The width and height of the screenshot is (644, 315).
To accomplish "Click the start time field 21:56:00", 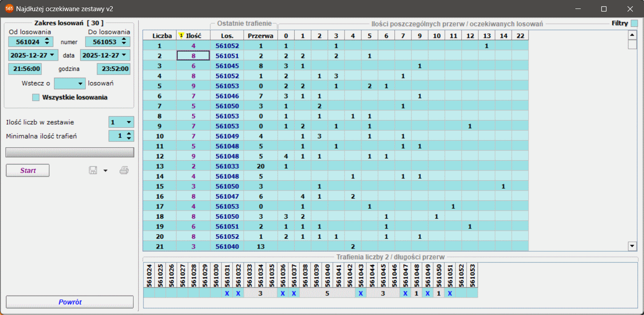I will (x=25, y=69).
